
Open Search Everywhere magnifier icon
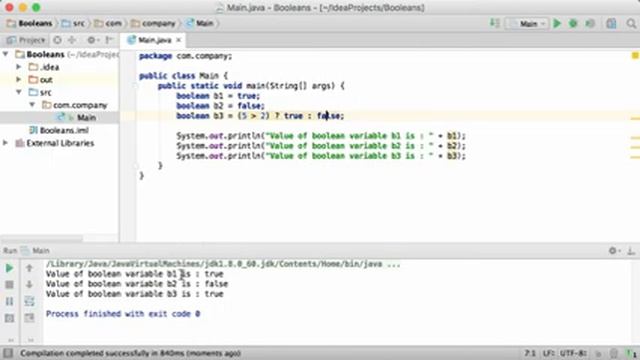[631, 23]
